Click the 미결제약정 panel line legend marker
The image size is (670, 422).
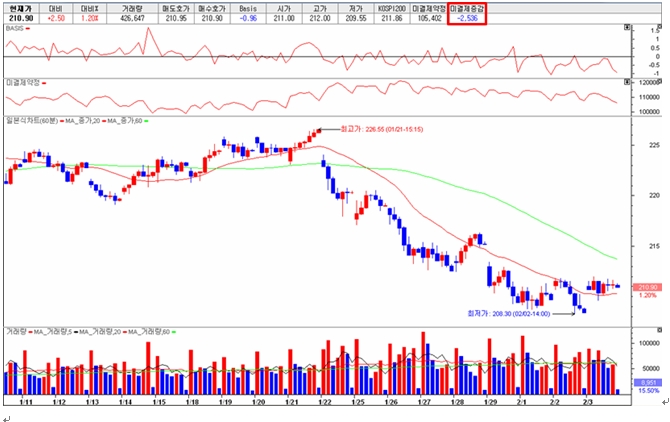[x=45, y=82]
